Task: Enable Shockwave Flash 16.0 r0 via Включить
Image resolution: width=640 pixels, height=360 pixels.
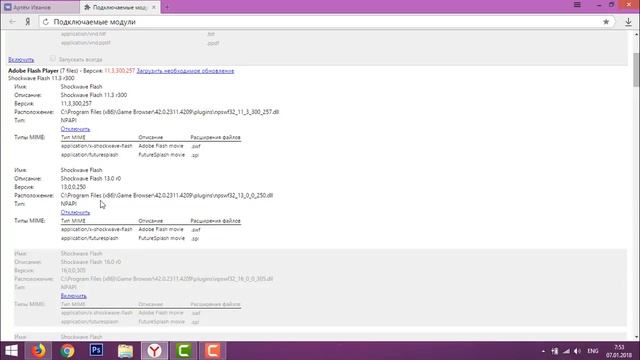Action: (x=73, y=296)
